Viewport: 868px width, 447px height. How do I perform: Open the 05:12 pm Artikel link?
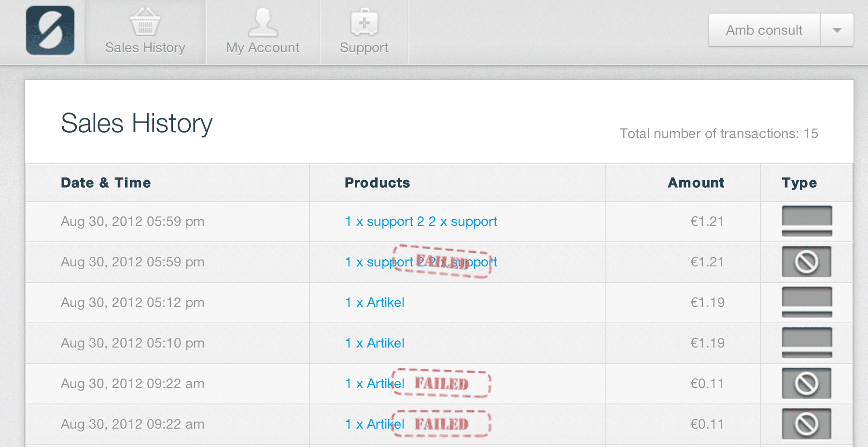point(375,303)
